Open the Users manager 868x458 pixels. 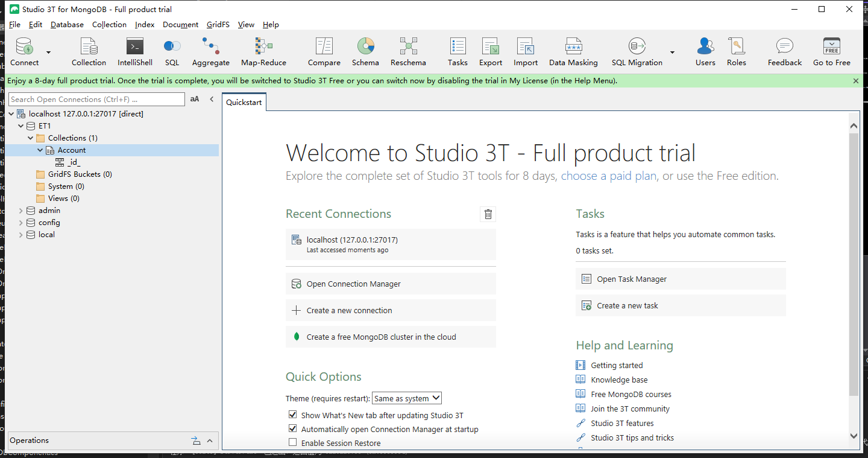(x=705, y=52)
